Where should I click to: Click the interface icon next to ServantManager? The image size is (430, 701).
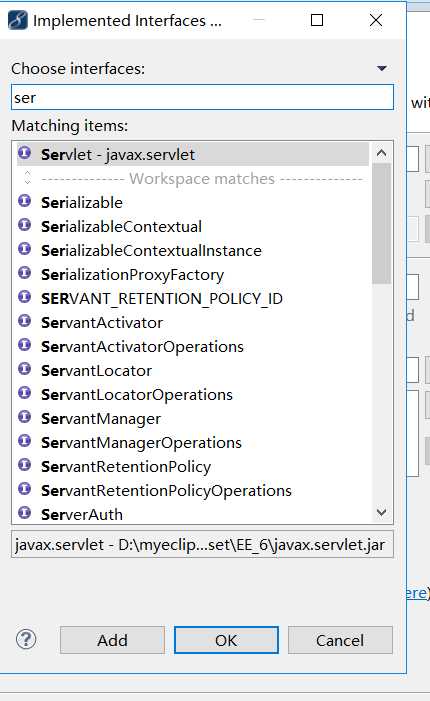point(25,418)
